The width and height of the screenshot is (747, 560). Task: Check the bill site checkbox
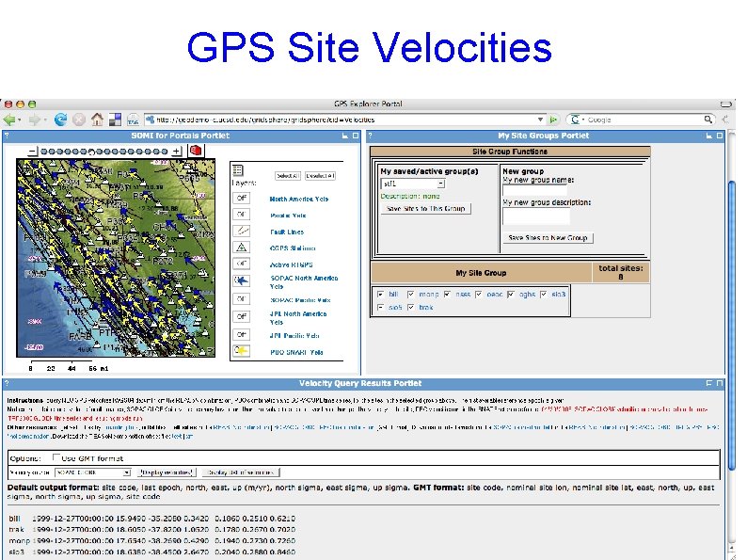tap(380, 295)
